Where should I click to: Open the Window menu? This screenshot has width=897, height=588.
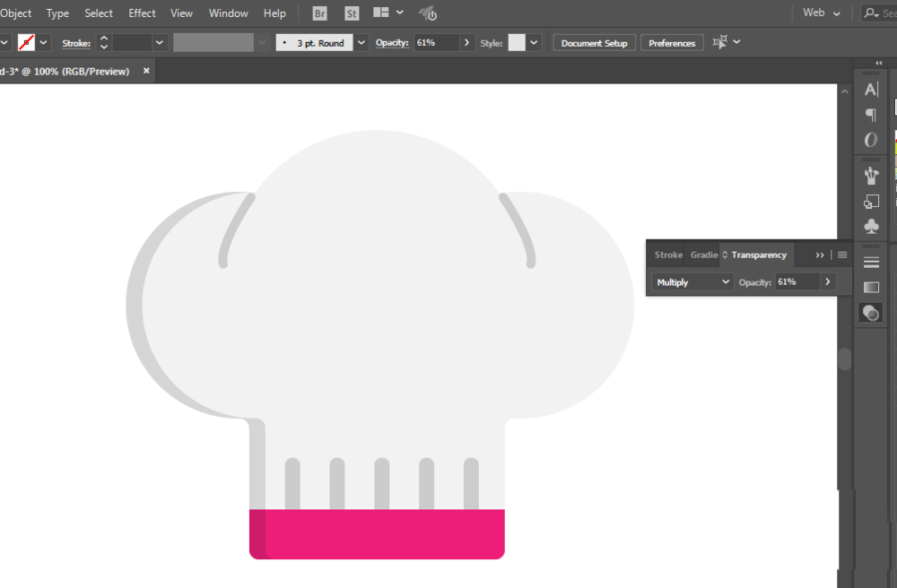click(228, 13)
